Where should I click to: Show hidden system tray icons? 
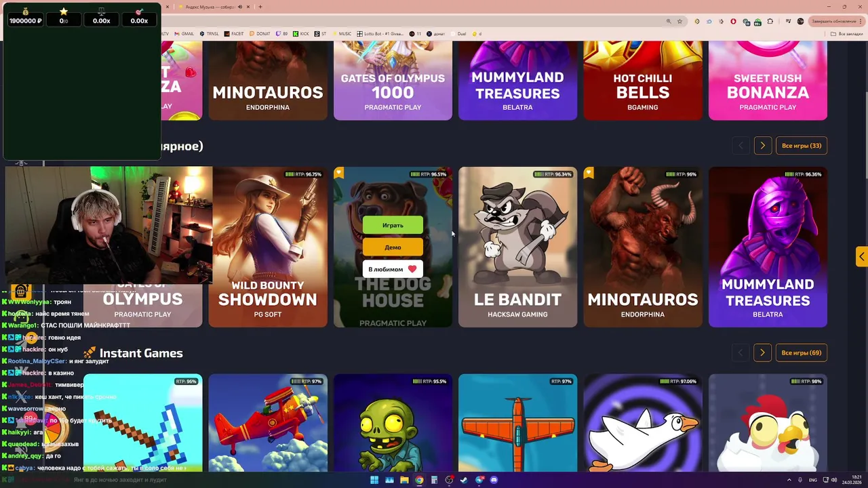pyautogui.click(x=789, y=480)
